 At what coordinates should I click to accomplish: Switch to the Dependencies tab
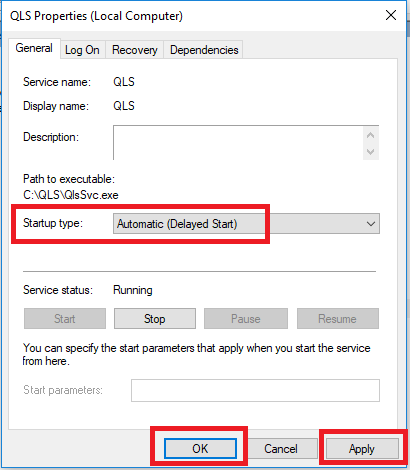click(204, 50)
